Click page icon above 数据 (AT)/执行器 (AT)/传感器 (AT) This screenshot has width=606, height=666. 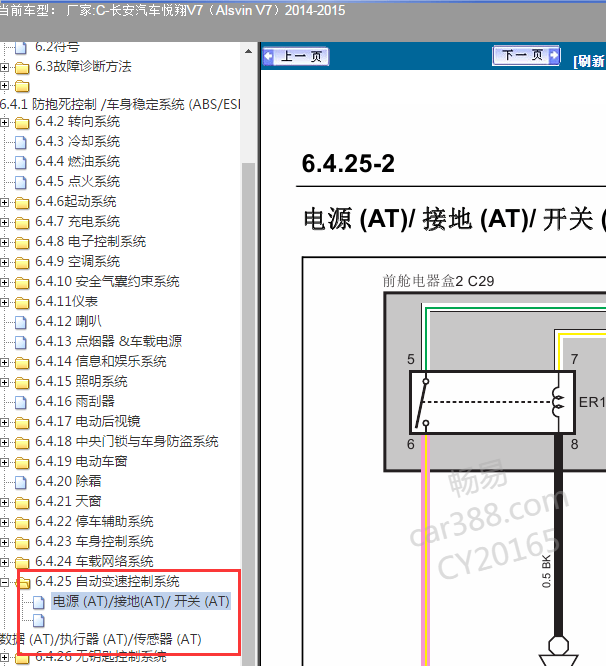pyautogui.click(x=39, y=621)
